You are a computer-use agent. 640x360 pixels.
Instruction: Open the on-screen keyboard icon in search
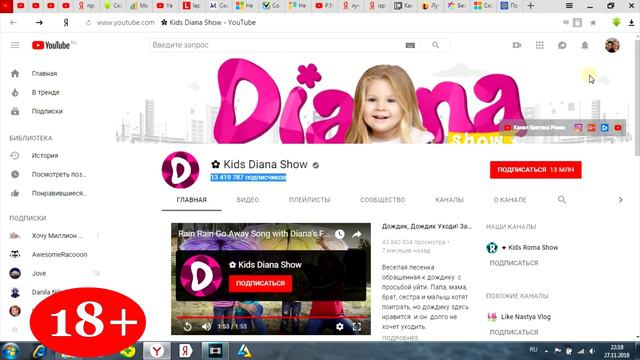point(410,45)
